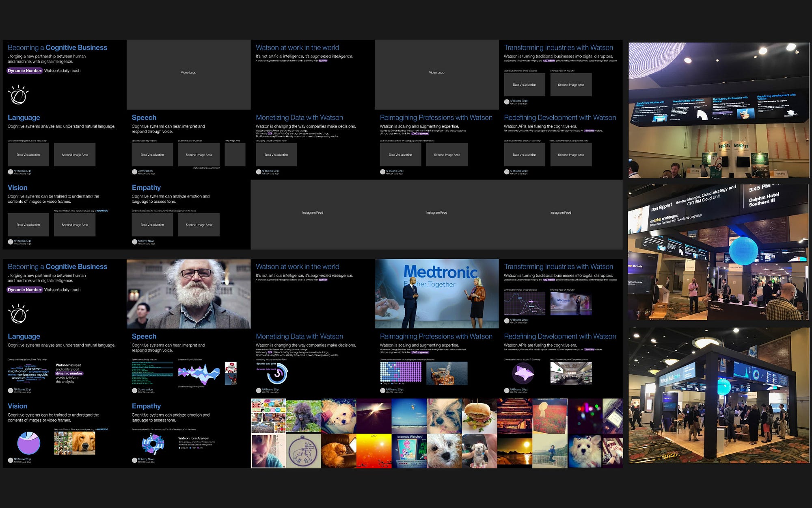
Task: Open the booth photo with EGNYTE signs
Action: (x=719, y=110)
